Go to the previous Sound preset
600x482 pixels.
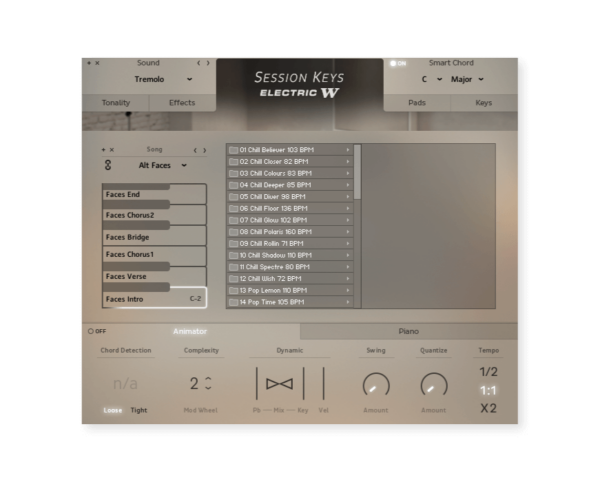(198, 63)
